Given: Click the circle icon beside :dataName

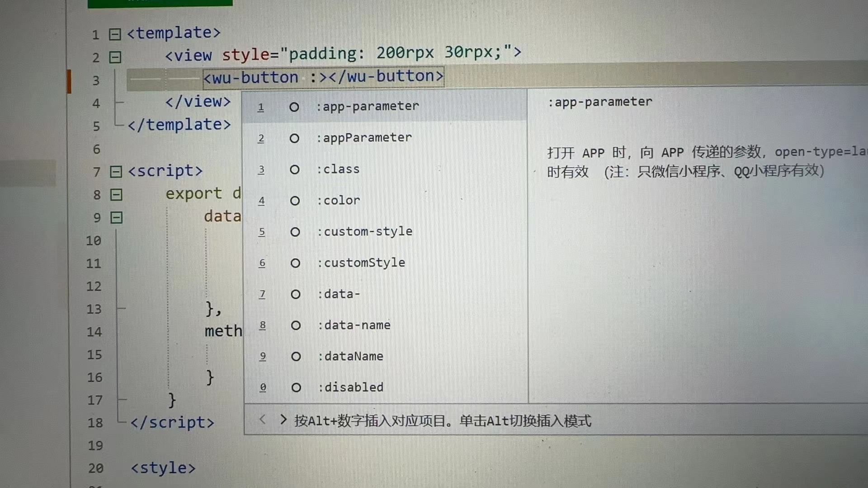Looking at the screenshot, I should [296, 357].
